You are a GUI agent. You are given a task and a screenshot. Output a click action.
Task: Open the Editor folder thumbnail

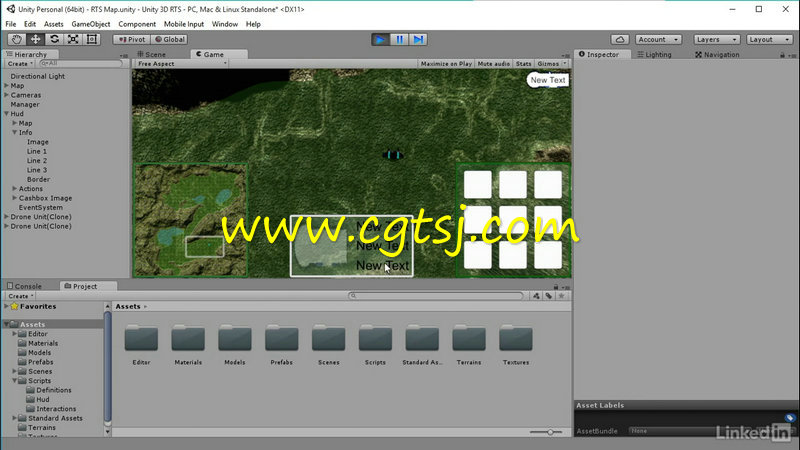[141, 338]
